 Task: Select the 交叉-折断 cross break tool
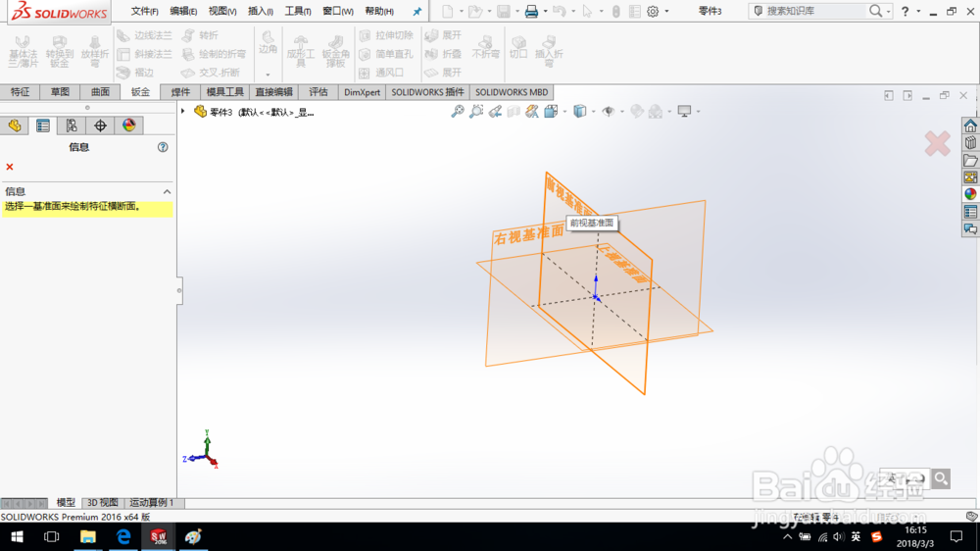211,73
